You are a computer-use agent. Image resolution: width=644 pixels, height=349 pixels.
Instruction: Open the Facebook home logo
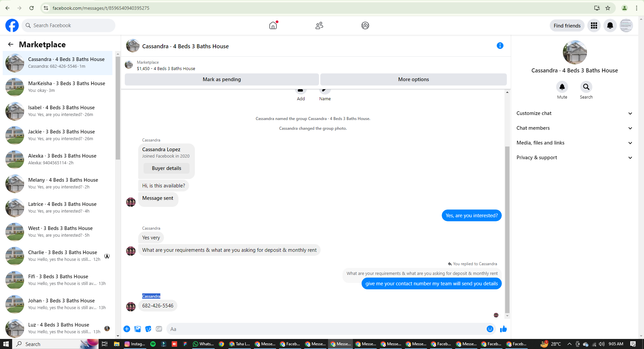(x=12, y=25)
